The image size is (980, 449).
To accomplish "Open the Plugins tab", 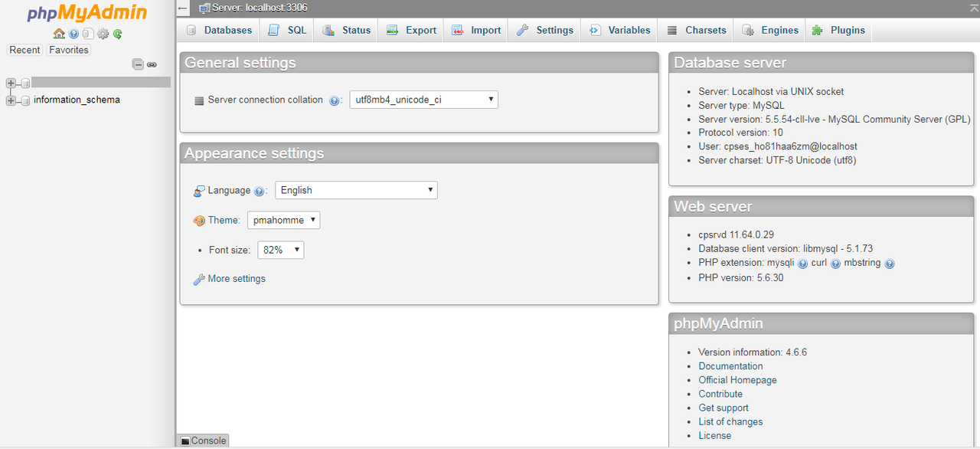I will pos(838,30).
